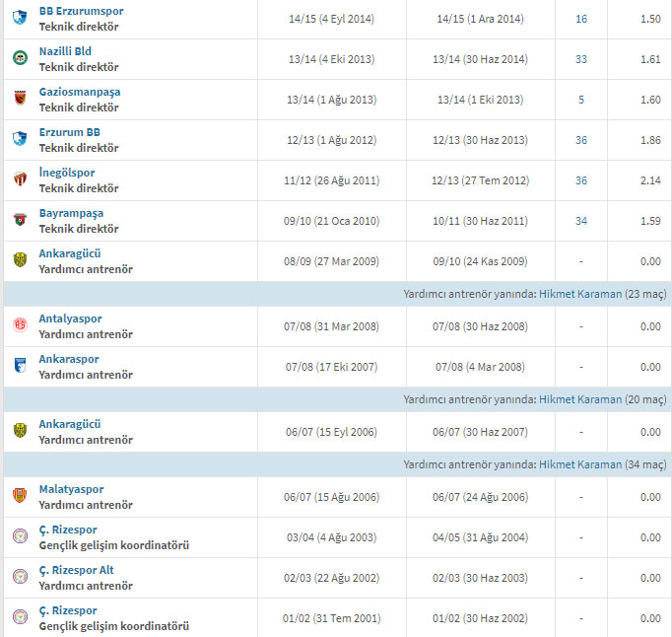
Task: Open the Malatyaspor team name link
Action: point(71,489)
